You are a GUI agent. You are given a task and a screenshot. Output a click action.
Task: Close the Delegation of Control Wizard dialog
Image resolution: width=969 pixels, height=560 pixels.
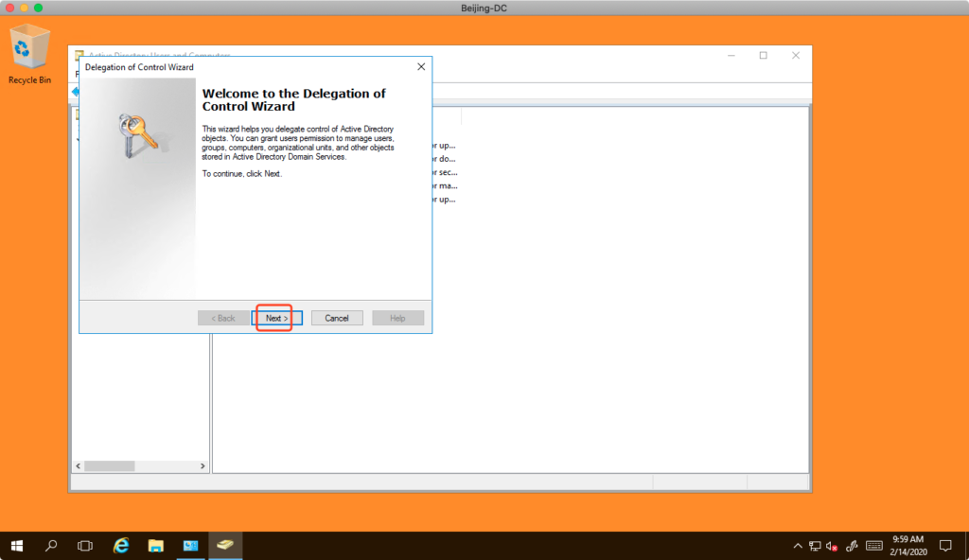point(421,67)
